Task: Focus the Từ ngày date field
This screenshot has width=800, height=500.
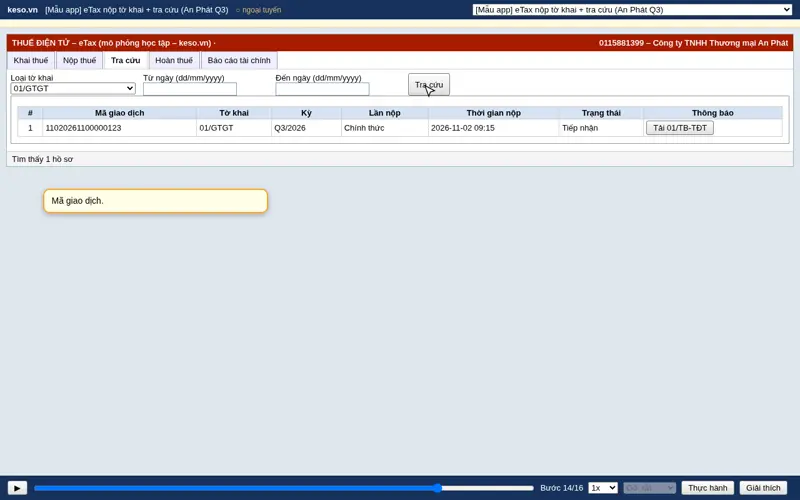Action: click(190, 89)
